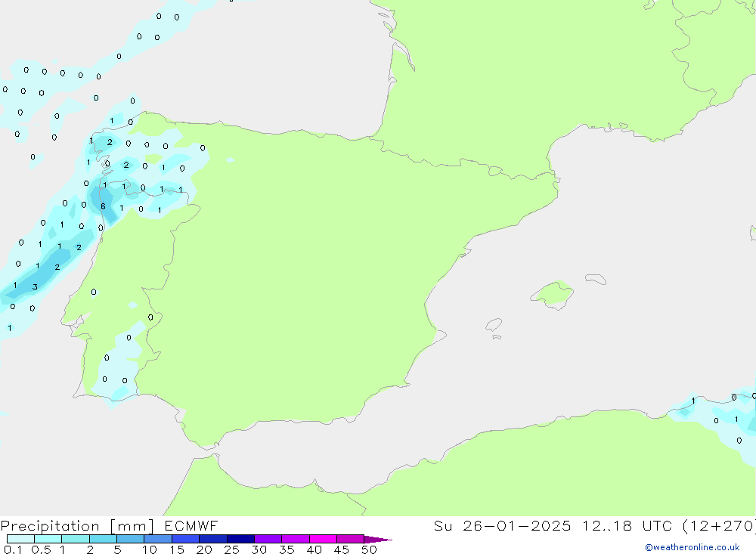756x554 pixels.
Task: Click the Su 26-01-2025 forecast date text
Action: pos(503,526)
